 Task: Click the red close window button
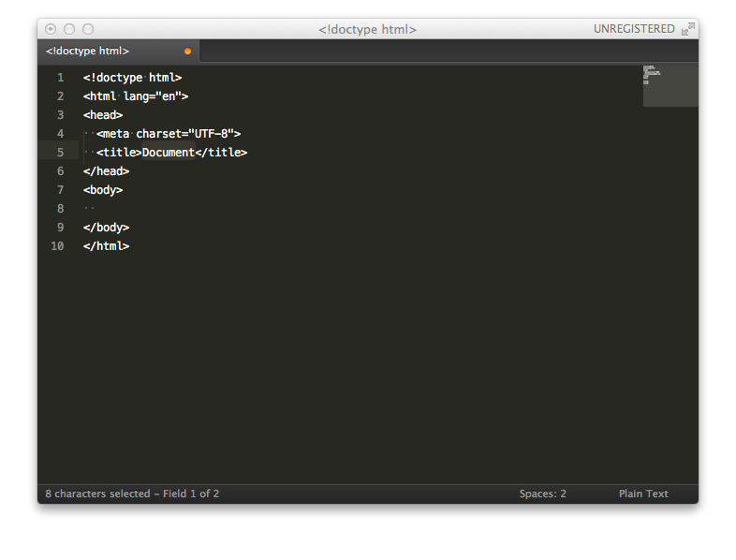click(x=51, y=29)
